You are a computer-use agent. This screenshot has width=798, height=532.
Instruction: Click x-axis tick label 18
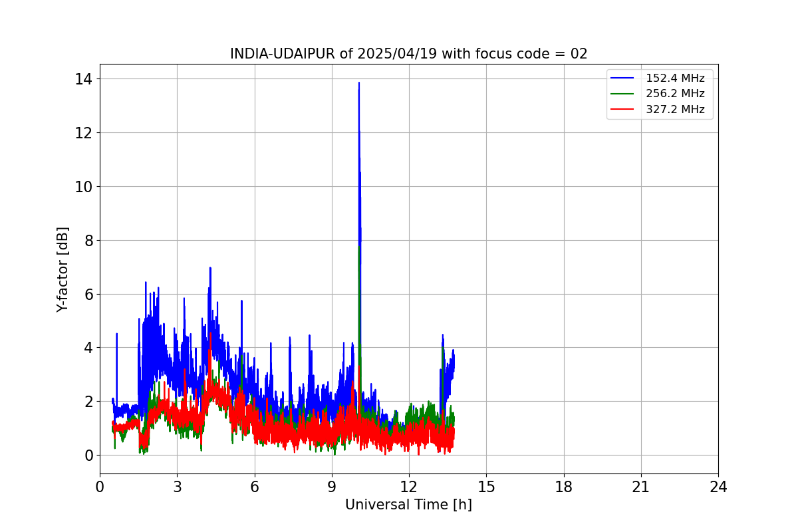[564, 487]
